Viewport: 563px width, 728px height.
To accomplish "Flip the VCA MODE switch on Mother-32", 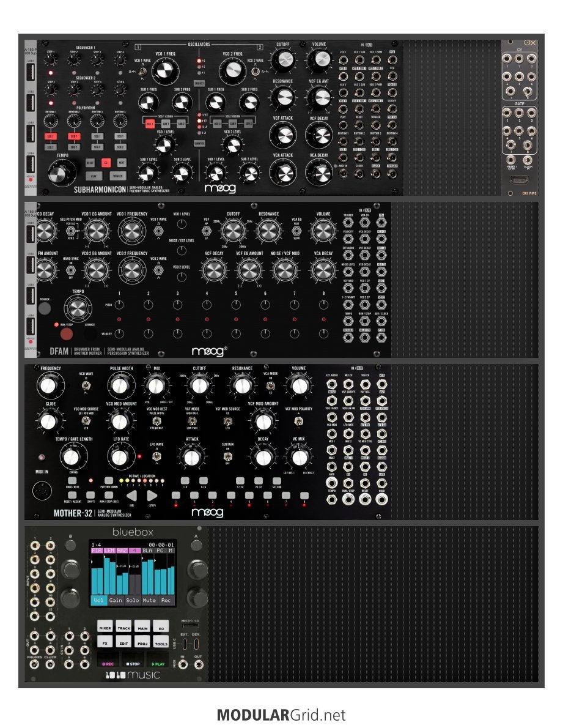I will 270,385.
